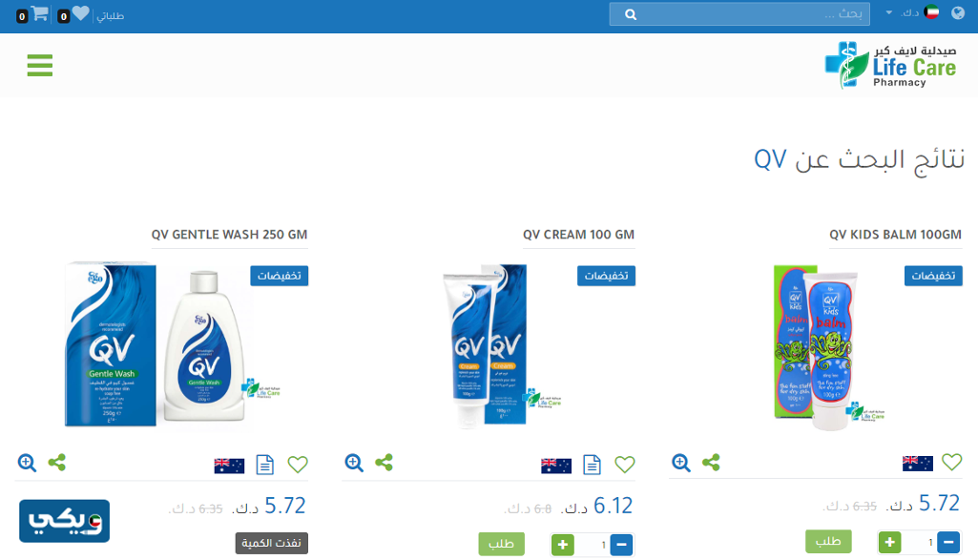Screen dimensions: 978x560
Task: Add QV Kids Balm to wishlist
Action: click(x=951, y=463)
